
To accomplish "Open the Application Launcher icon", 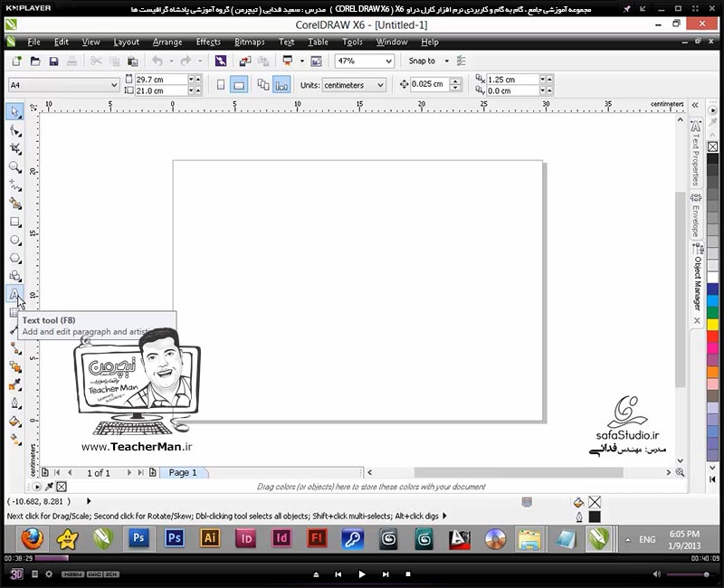I will [x=288, y=61].
